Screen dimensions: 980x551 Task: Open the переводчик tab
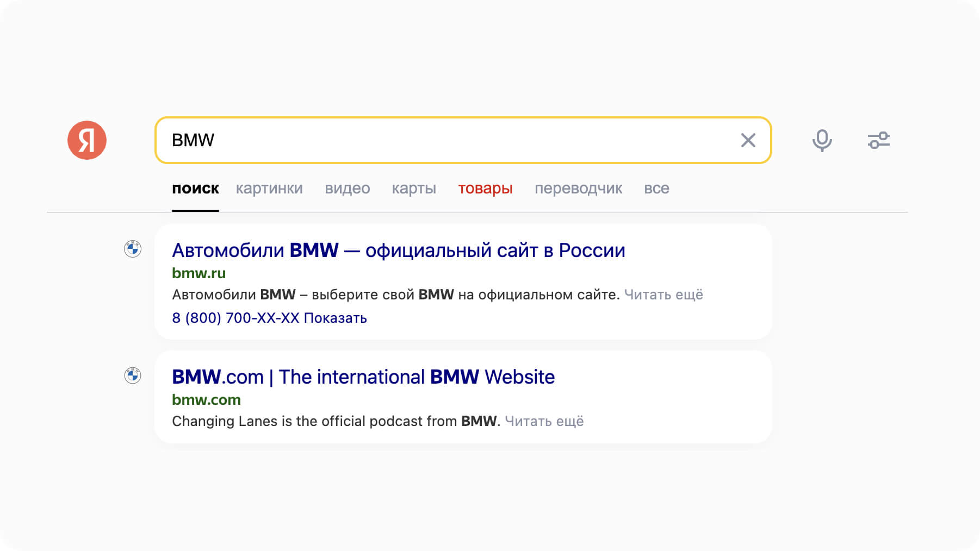click(578, 189)
